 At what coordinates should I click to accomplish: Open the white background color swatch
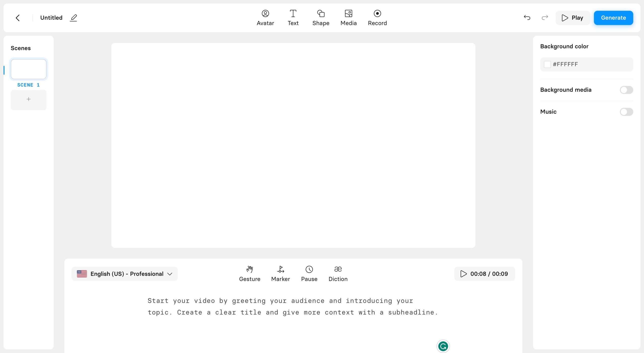(547, 64)
